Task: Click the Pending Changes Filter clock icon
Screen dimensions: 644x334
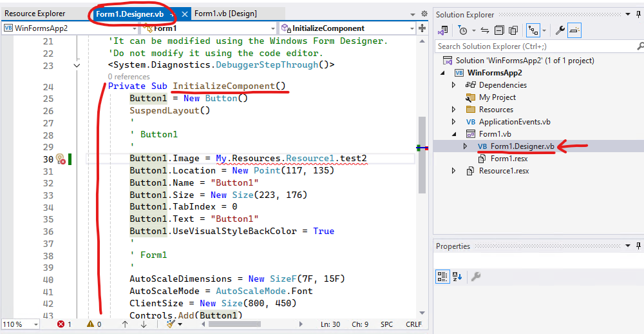Action: click(x=463, y=30)
